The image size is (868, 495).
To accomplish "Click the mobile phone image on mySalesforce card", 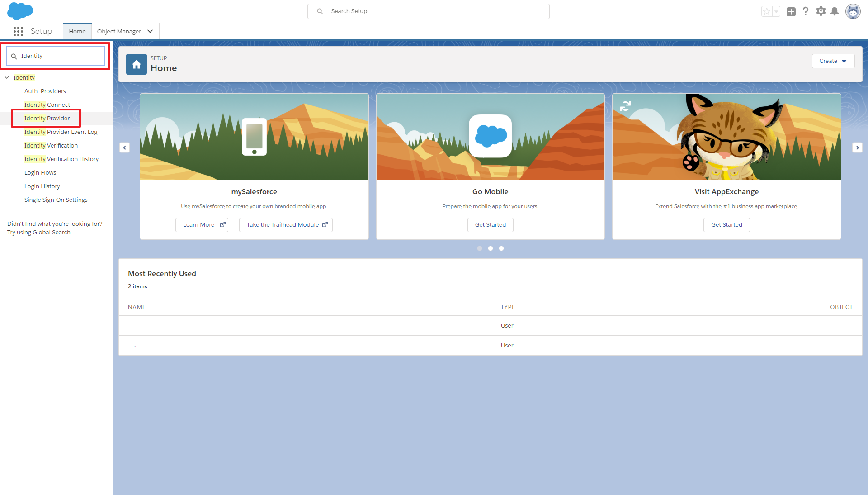I will (255, 137).
